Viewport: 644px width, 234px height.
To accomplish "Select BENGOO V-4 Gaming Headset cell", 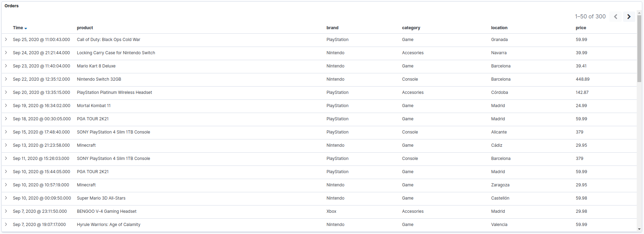I will 107,211.
